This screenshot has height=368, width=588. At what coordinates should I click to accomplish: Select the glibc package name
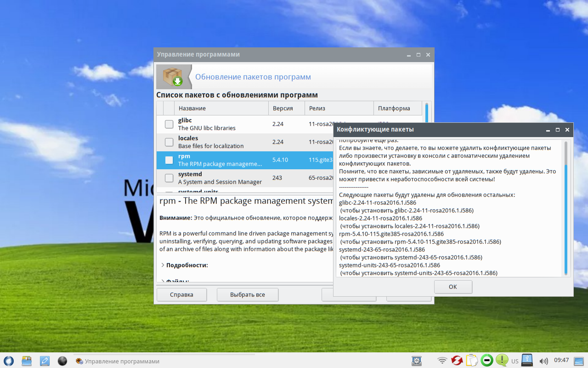coord(185,121)
